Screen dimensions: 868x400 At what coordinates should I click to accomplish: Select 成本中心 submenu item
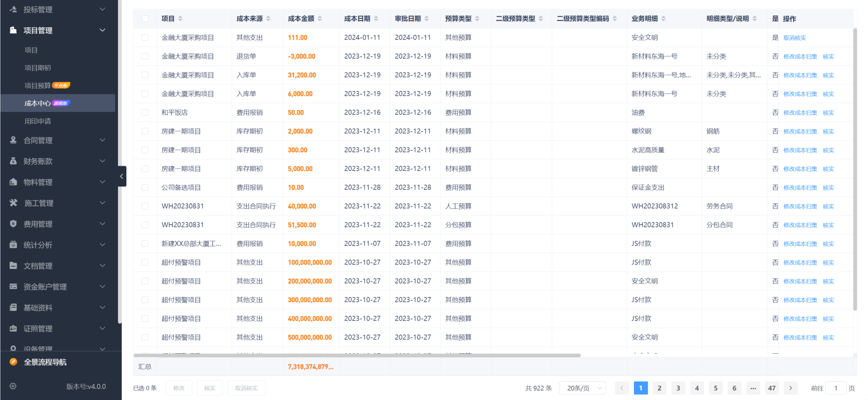pos(58,103)
